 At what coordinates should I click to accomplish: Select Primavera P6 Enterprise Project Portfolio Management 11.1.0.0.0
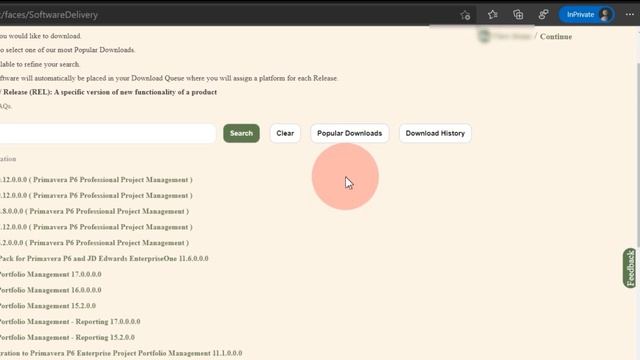121,353
